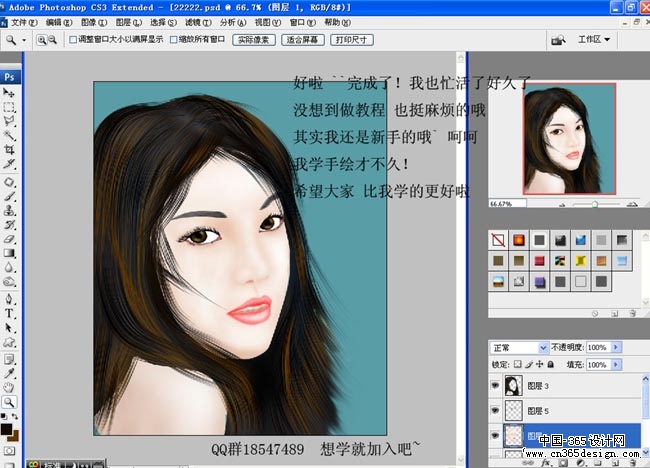
Task: Select the Slice tool
Action: coord(9,164)
